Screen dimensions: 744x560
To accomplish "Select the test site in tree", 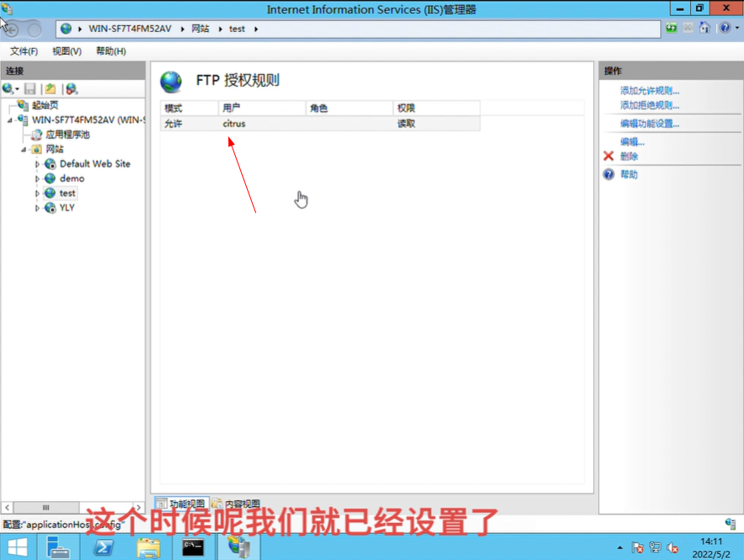I will pos(67,194).
